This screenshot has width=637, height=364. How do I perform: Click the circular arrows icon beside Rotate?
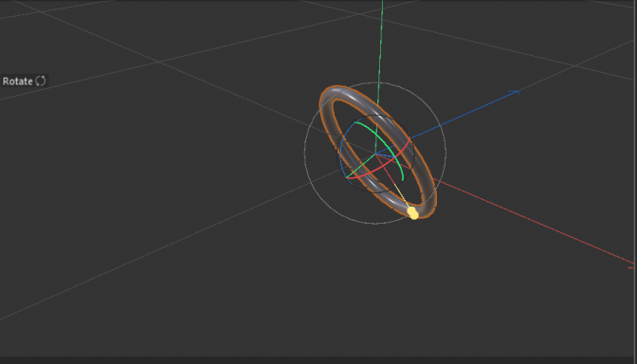(41, 81)
